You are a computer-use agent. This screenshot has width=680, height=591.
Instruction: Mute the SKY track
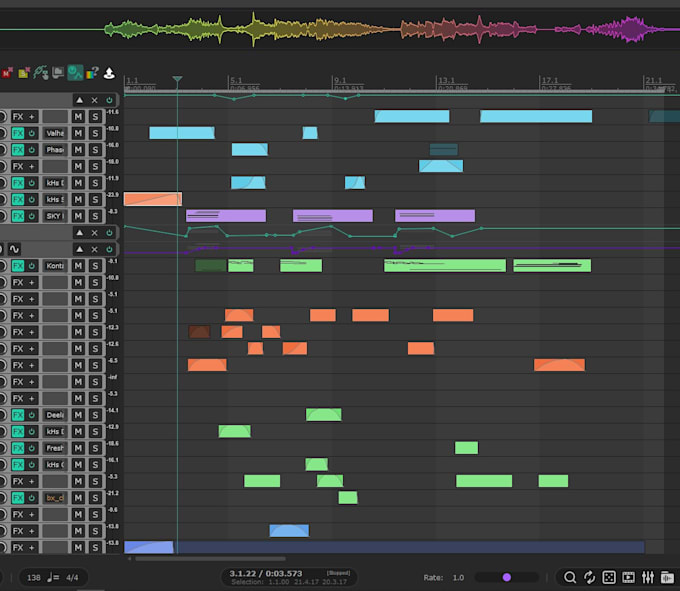78,216
